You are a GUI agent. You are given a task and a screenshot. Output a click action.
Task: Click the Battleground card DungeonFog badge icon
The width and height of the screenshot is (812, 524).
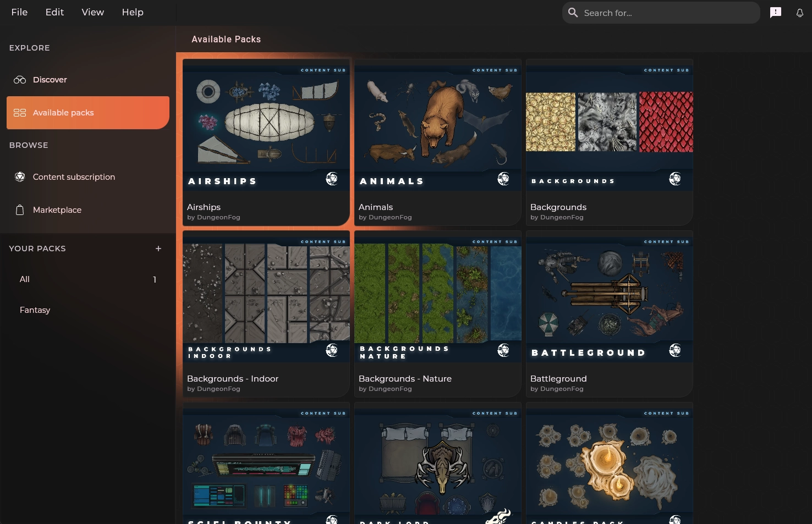point(675,350)
